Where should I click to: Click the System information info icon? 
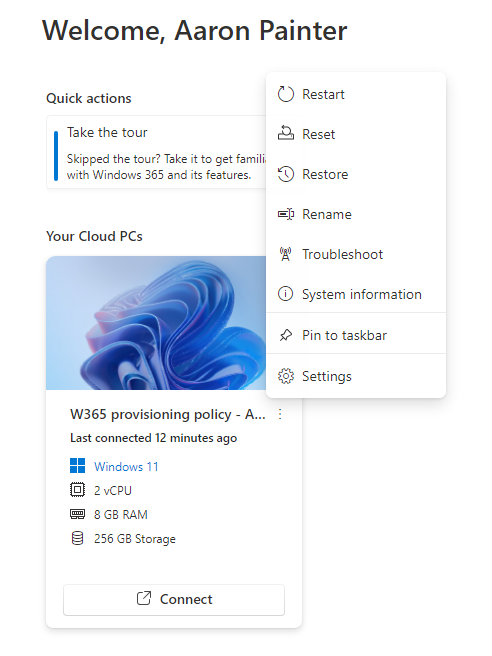click(286, 294)
